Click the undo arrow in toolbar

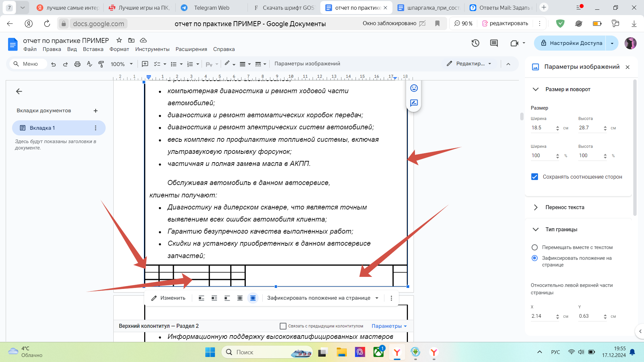coord(53,64)
